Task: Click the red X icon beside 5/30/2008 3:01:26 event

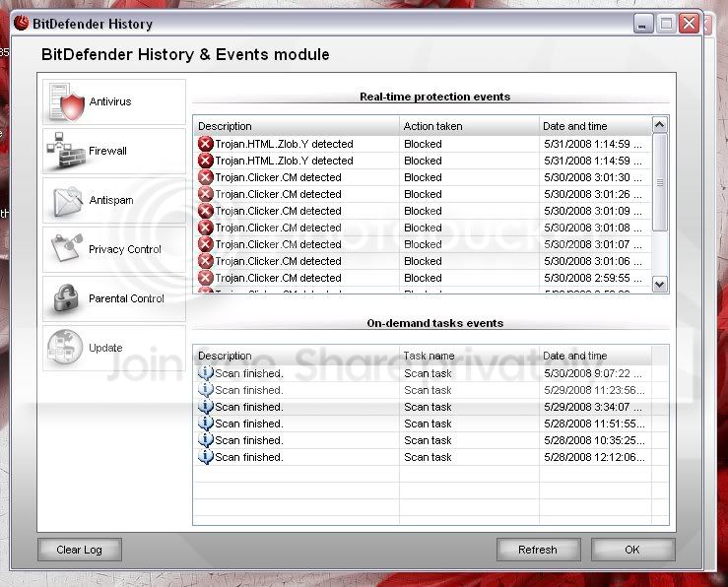Action: (205, 194)
